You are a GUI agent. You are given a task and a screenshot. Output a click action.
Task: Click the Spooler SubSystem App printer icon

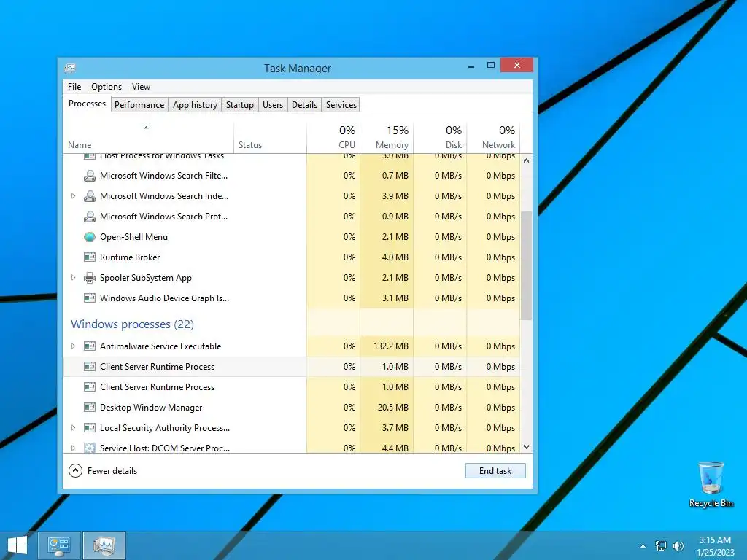pyautogui.click(x=90, y=278)
